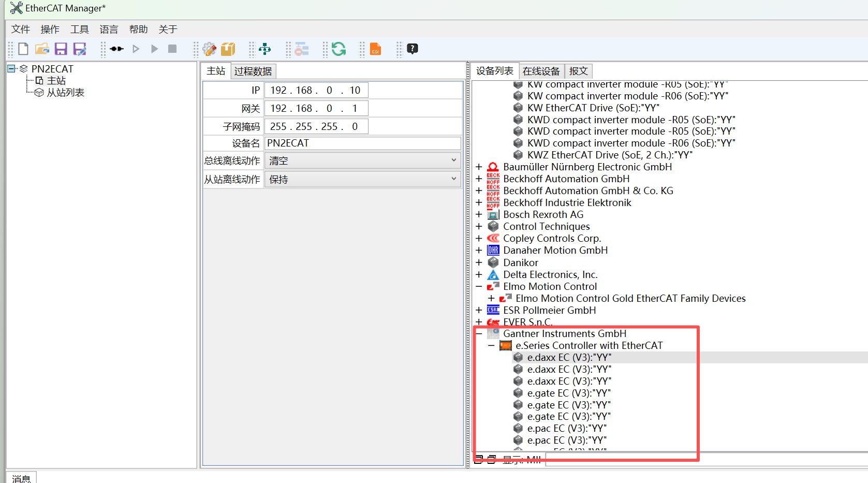Screen dimensions: 868x483
Task: Click the Danaher Motion blue logo icon
Action: 493,250
